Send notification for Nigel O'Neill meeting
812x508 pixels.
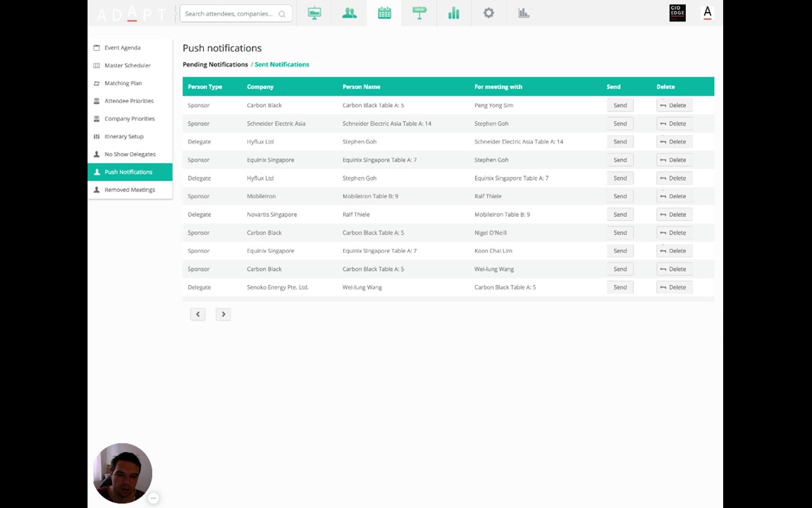tap(620, 233)
